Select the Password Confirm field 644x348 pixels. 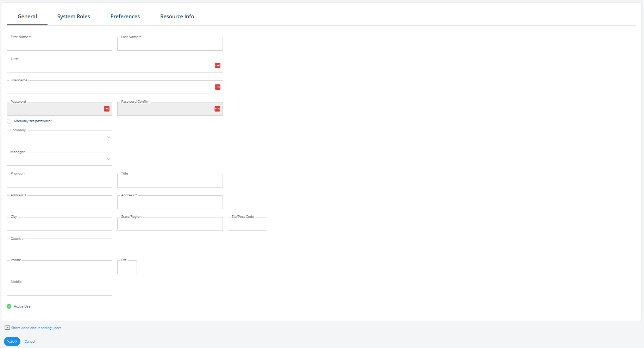[x=170, y=109]
